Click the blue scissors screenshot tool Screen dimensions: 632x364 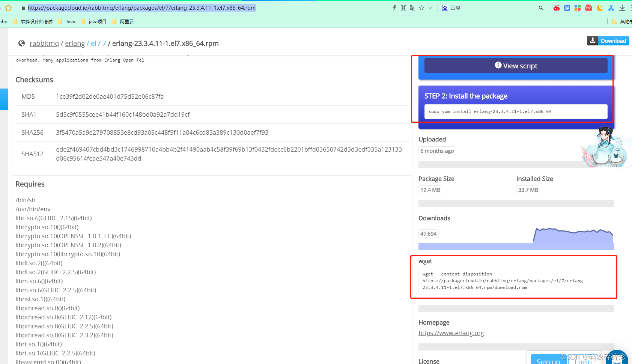611,8
